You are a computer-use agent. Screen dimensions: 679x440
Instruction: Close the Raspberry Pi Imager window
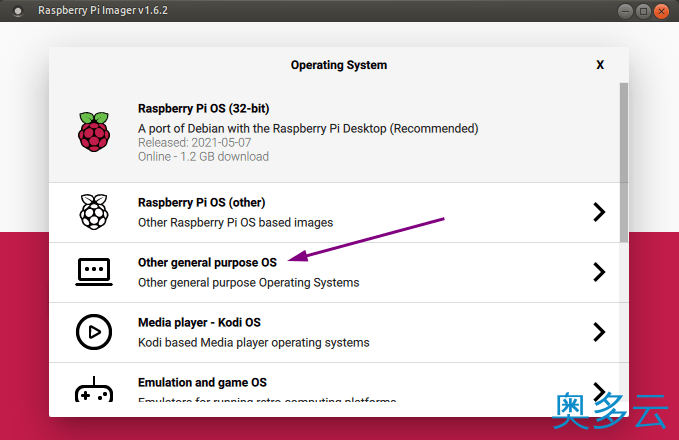(x=661, y=11)
